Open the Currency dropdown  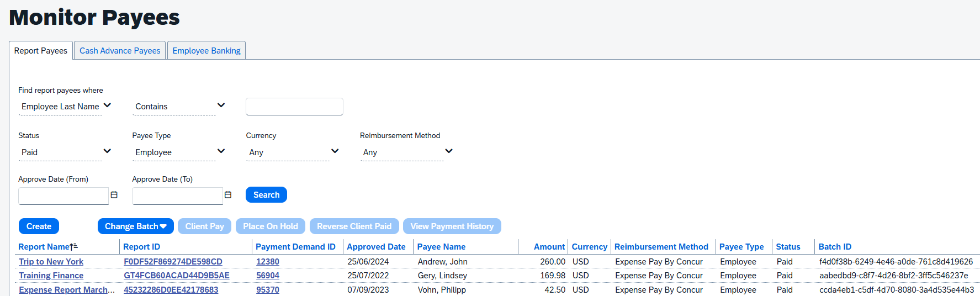[x=294, y=152]
